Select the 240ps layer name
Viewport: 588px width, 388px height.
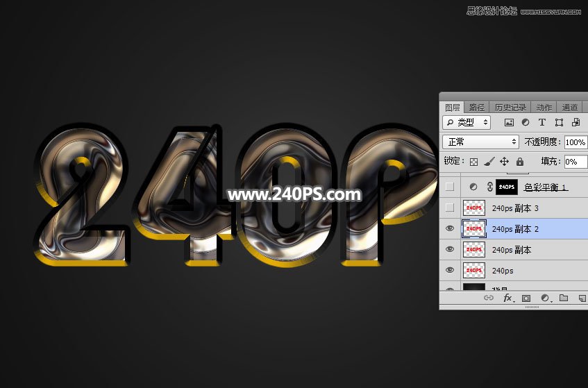tap(503, 271)
